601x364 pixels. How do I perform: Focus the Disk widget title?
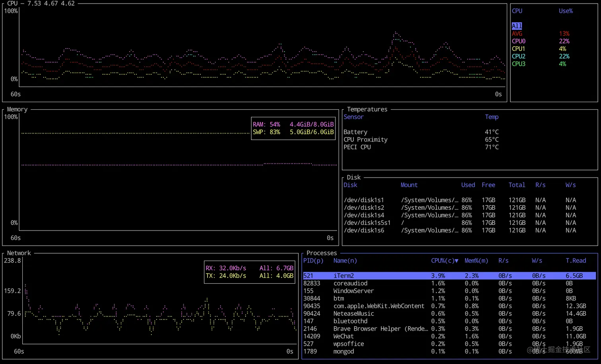[353, 177]
